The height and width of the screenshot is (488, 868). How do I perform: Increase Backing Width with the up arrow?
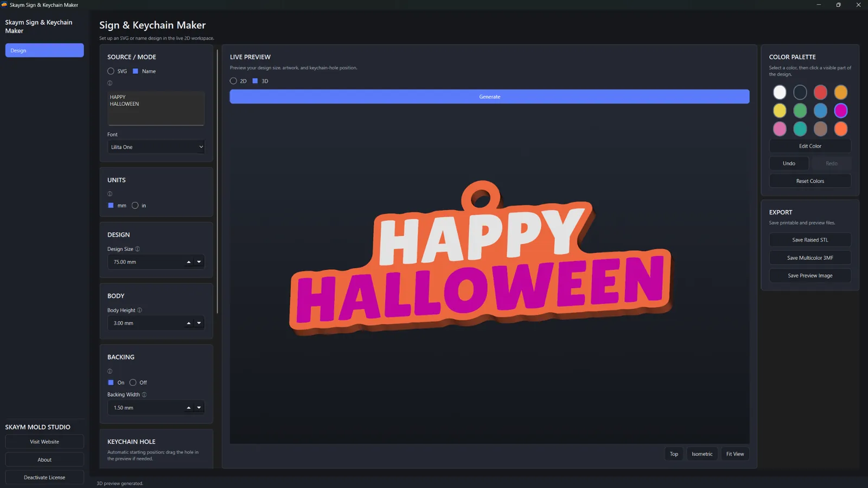[189, 408]
